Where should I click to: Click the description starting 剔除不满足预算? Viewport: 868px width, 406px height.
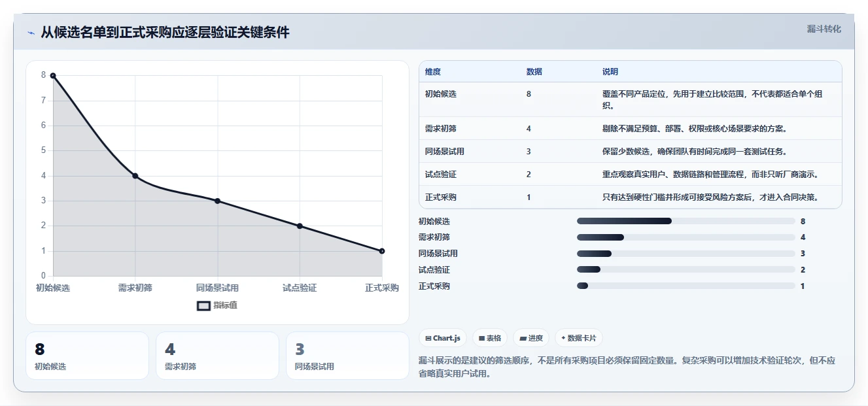point(695,128)
